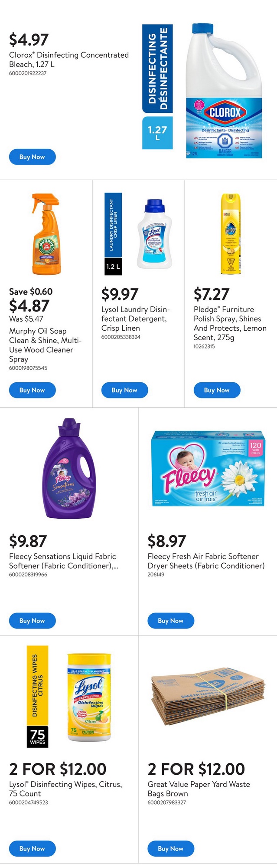
Task: Click Buy Now under Murphy Oil Soap
Action: point(33,390)
